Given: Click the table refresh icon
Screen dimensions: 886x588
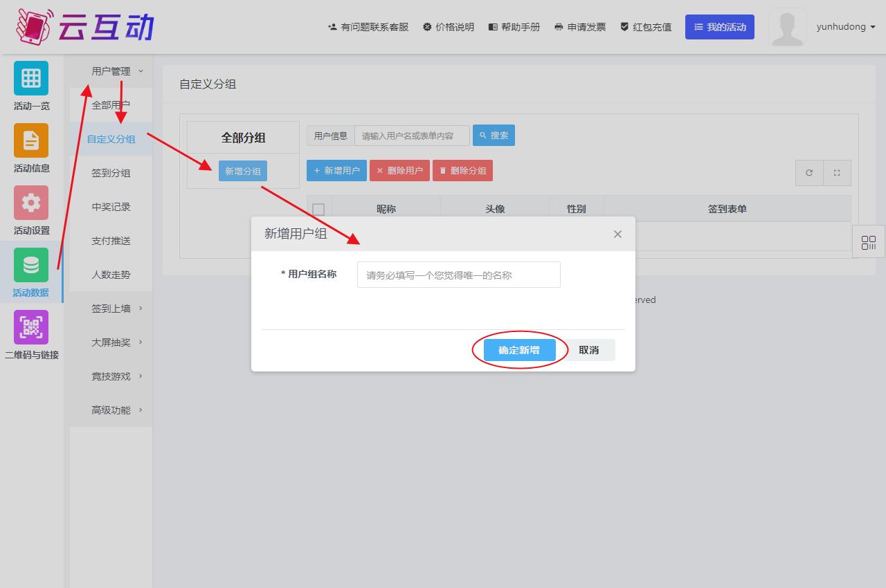Looking at the screenshot, I should [809, 173].
